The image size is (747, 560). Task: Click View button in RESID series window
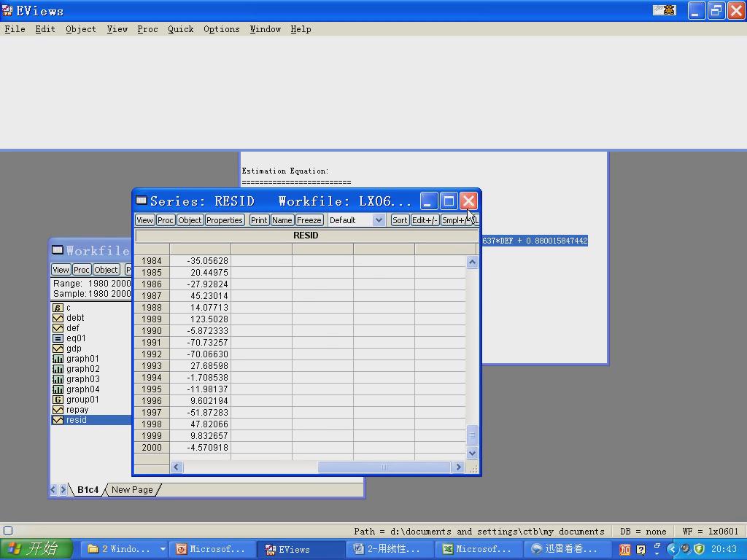point(145,220)
